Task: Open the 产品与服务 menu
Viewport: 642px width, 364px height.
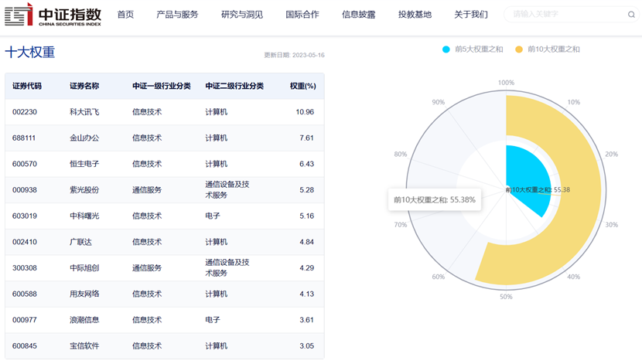Action: [x=177, y=15]
